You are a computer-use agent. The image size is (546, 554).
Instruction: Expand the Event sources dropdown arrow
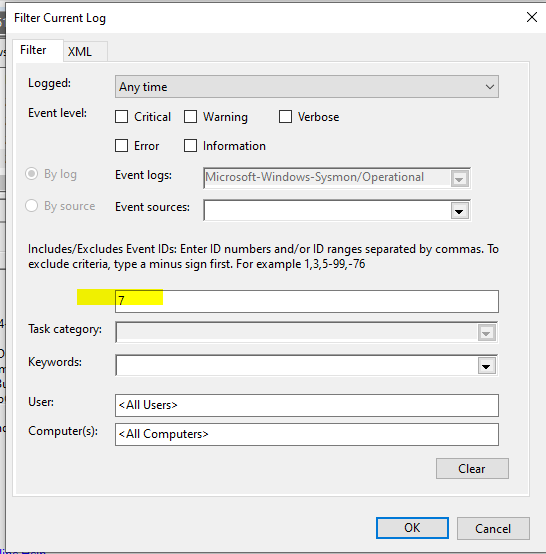tap(459, 211)
